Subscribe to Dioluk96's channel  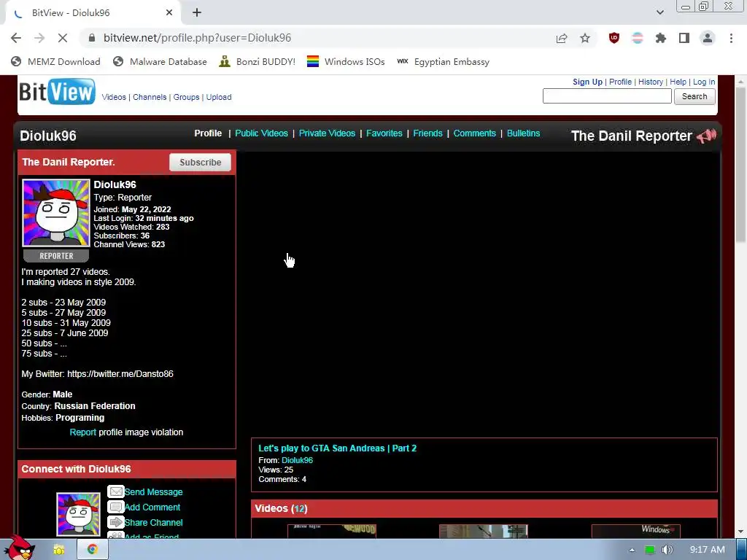pos(200,163)
